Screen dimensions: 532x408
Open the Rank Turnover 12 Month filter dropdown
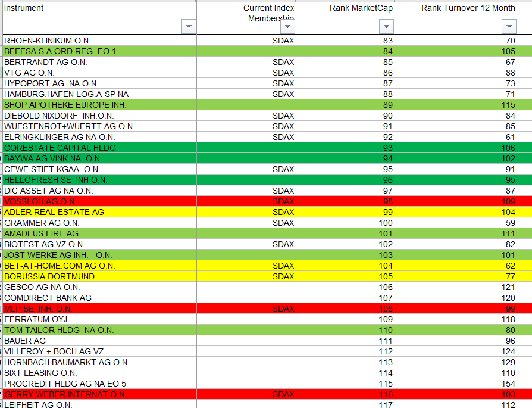pyautogui.click(x=509, y=26)
